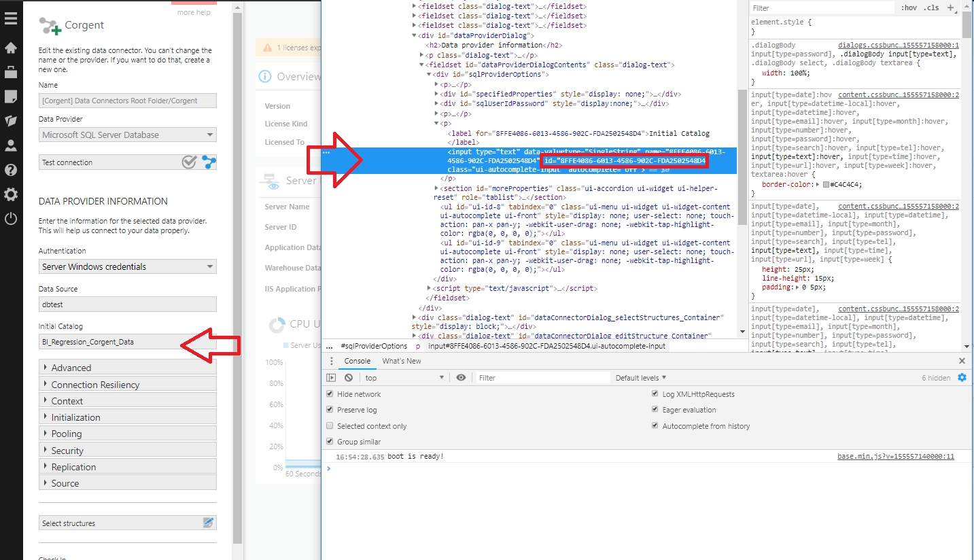Click the checkmark icon in Test connection
This screenshot has width=974, height=560.
click(x=189, y=162)
